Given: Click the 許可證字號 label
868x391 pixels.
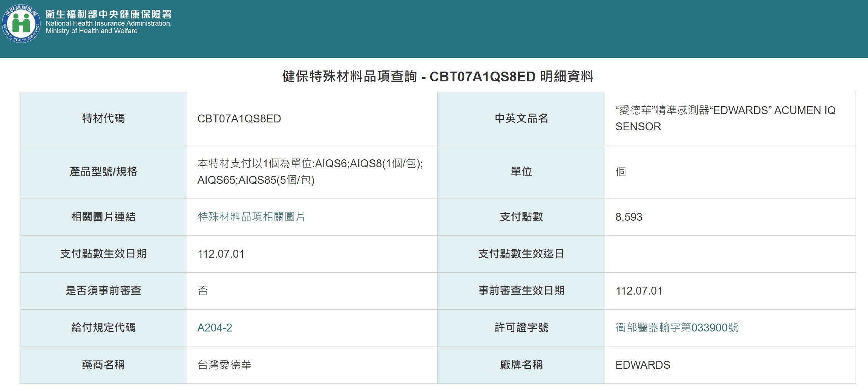Looking at the screenshot, I should [521, 328].
